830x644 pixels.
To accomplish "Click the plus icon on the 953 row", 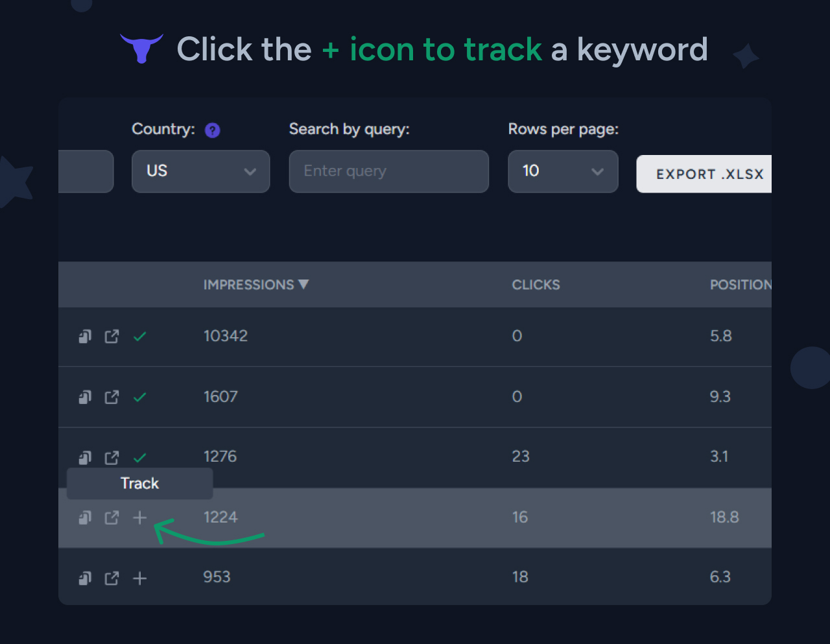I will click(139, 578).
